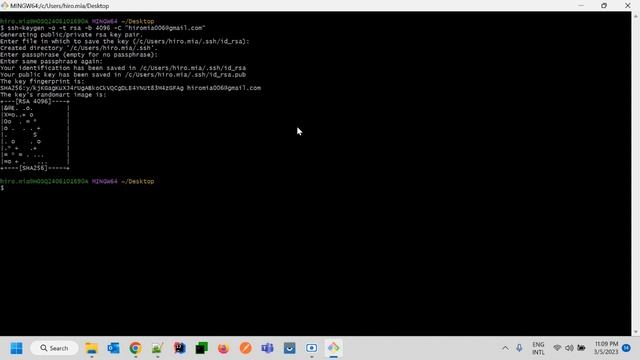Open the screen recorder taskbar icon

coord(311,348)
